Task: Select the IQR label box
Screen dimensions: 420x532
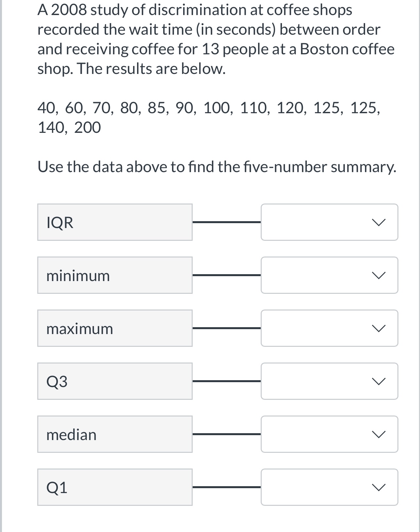Action: (x=115, y=222)
